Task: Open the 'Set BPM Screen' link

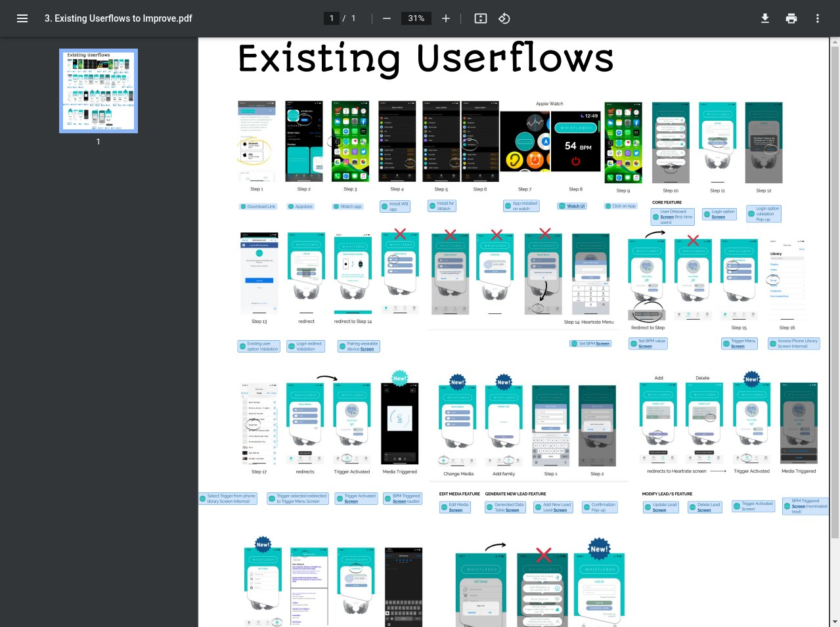Action: coord(590,343)
